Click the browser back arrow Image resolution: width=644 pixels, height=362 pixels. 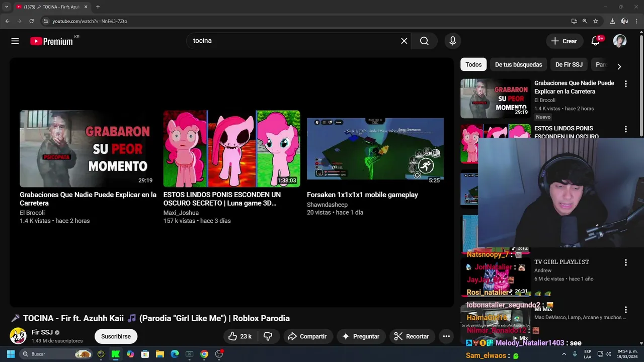coord(7,21)
